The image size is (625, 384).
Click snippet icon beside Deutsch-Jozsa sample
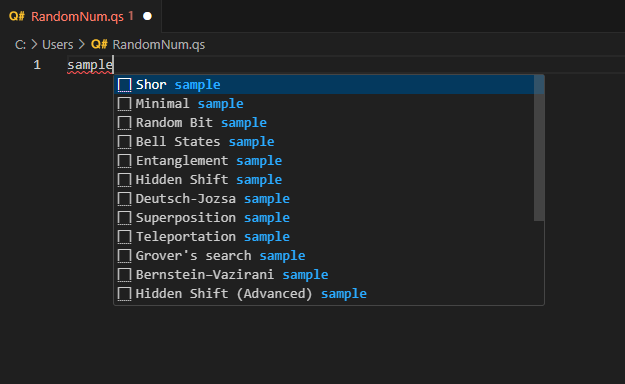[x=124, y=199]
